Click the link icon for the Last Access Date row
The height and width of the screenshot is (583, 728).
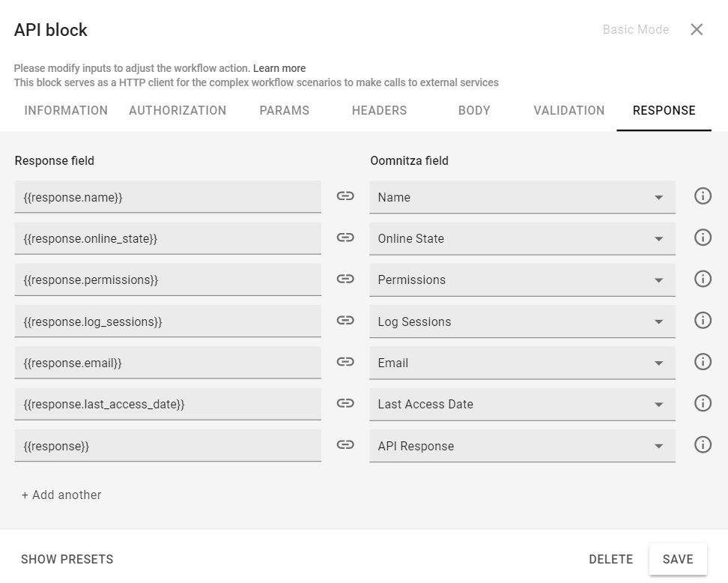[x=345, y=403]
